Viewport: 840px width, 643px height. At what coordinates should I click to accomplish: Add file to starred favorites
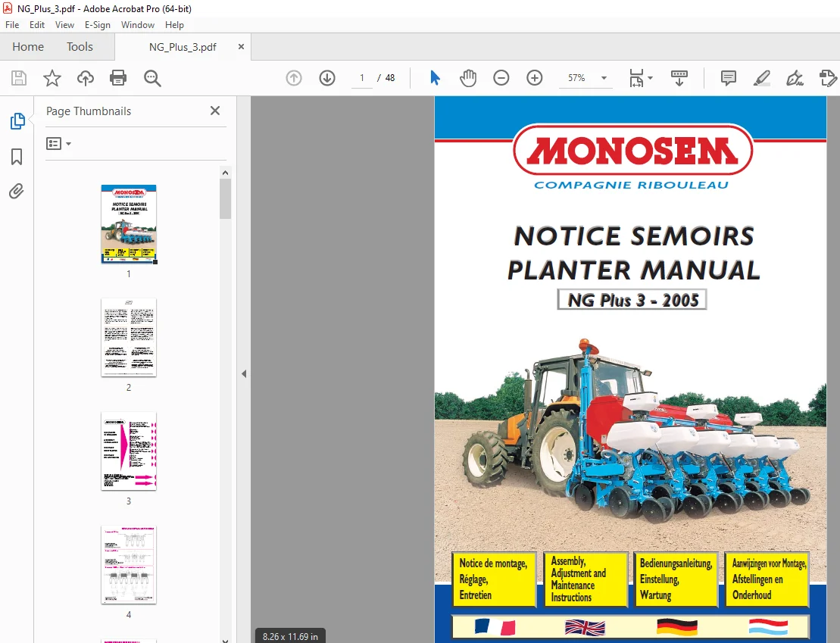click(x=52, y=78)
